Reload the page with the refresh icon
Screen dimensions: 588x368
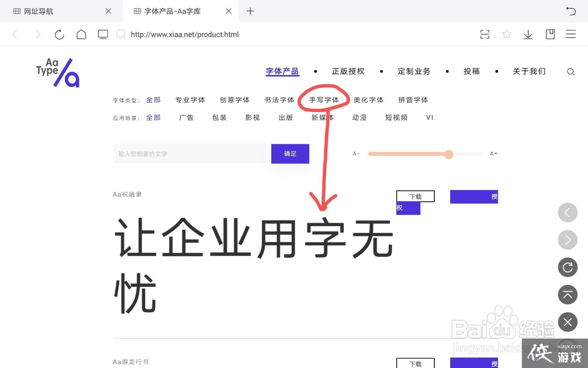(59, 35)
